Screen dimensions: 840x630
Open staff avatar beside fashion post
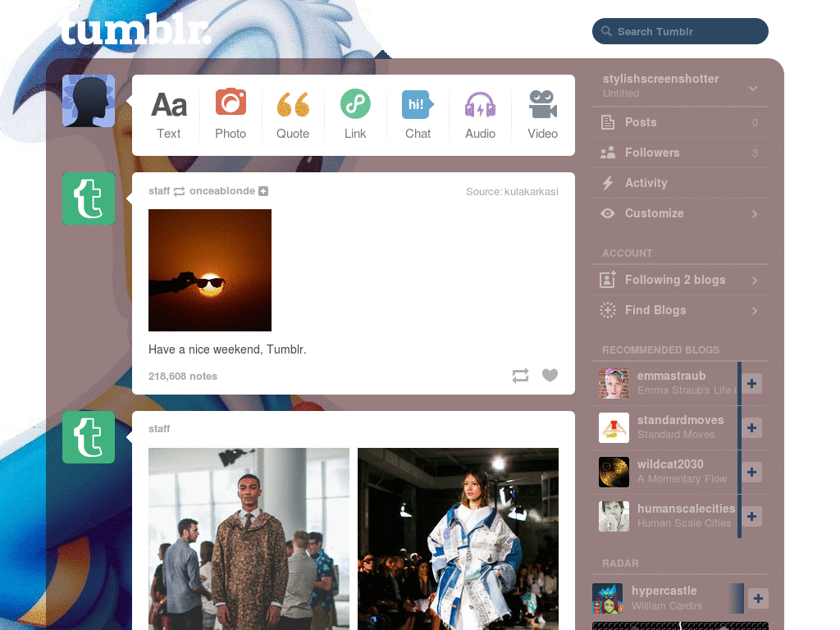pyautogui.click(x=89, y=437)
